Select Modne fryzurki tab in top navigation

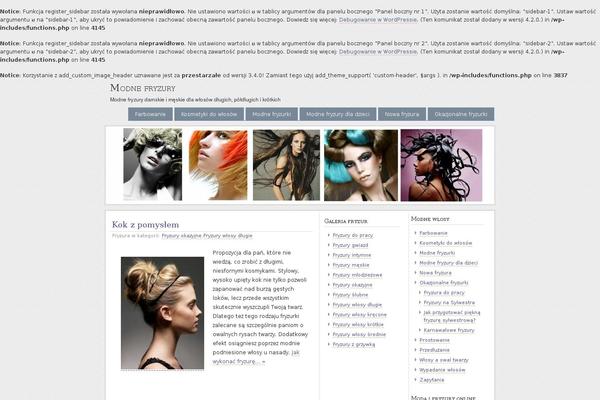coord(272,114)
